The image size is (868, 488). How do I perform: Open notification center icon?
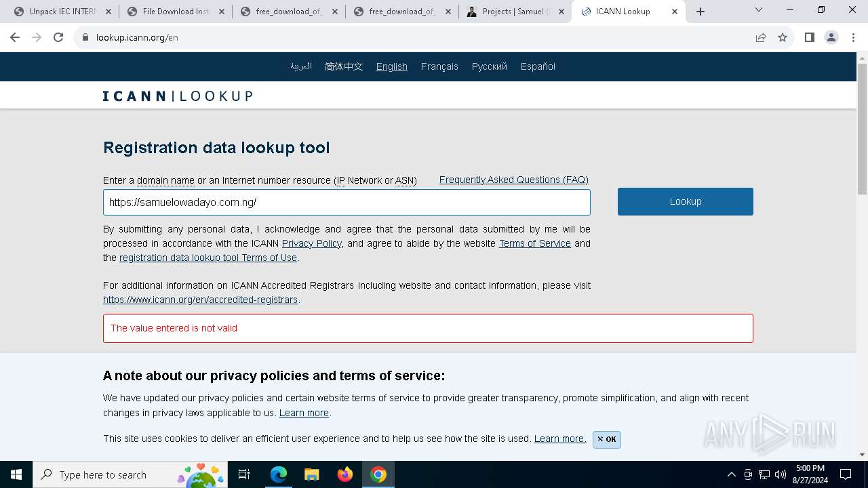point(846,474)
